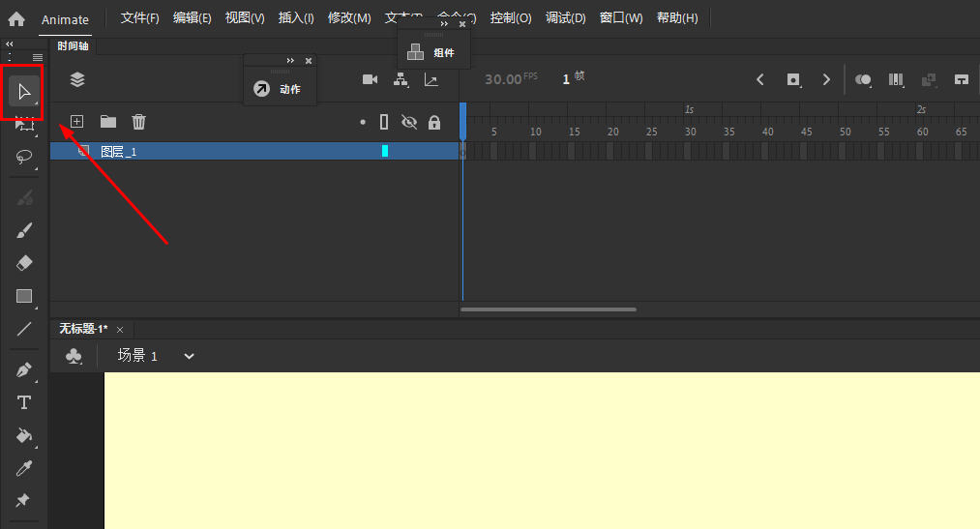The image size is (980, 529).
Task: Toggle lock all layers
Action: pos(434,122)
